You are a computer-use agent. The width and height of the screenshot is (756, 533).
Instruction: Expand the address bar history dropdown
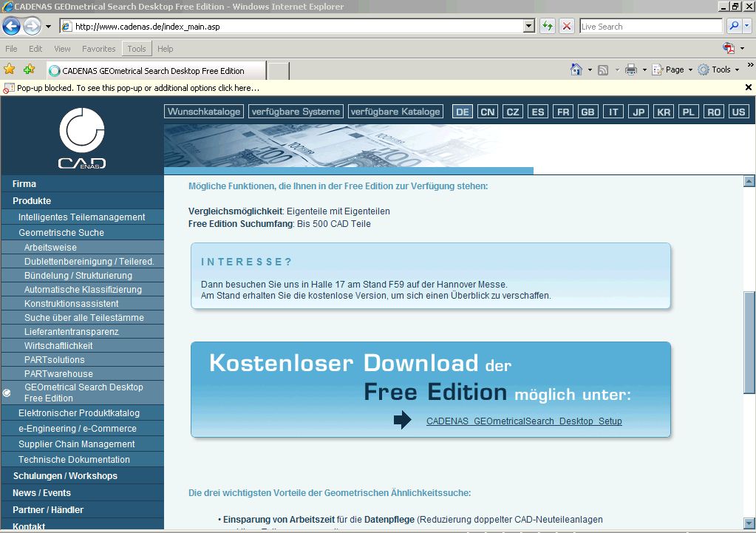coord(529,26)
